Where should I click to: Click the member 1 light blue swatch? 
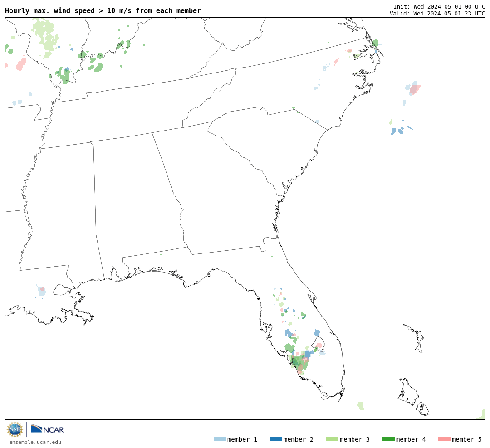[x=220, y=439]
